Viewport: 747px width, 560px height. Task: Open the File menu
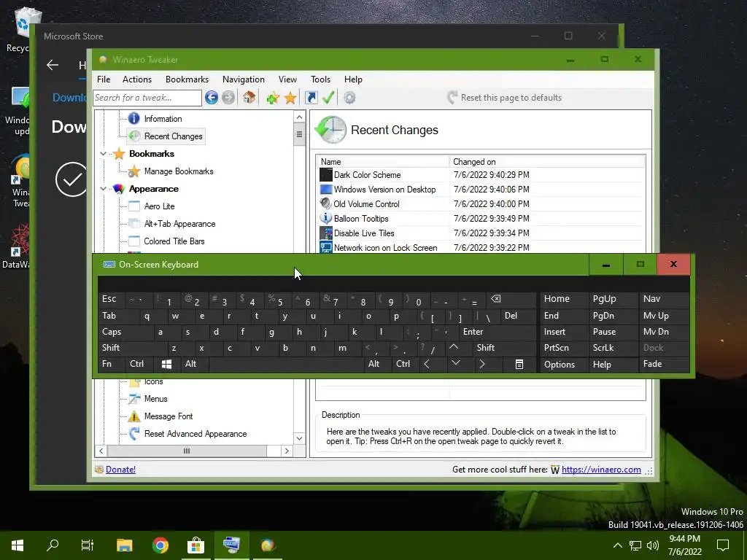[x=104, y=79]
